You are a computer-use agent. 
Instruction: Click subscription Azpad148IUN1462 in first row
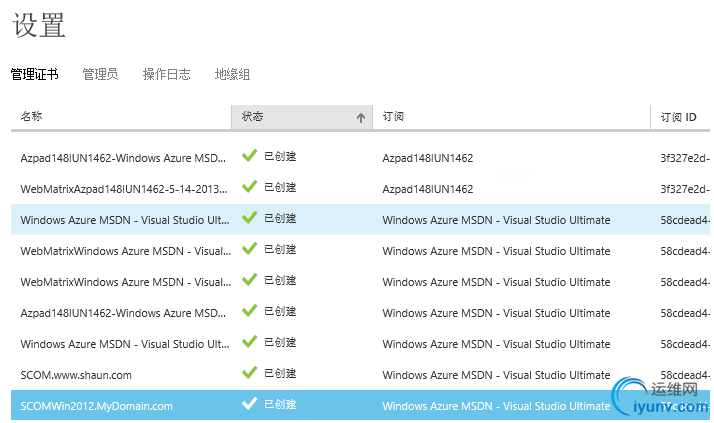427,158
